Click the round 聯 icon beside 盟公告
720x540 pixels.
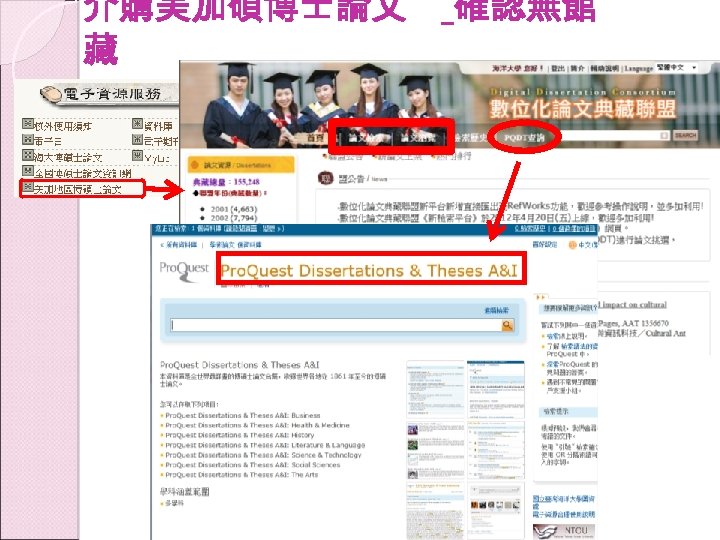pyautogui.click(x=326, y=178)
